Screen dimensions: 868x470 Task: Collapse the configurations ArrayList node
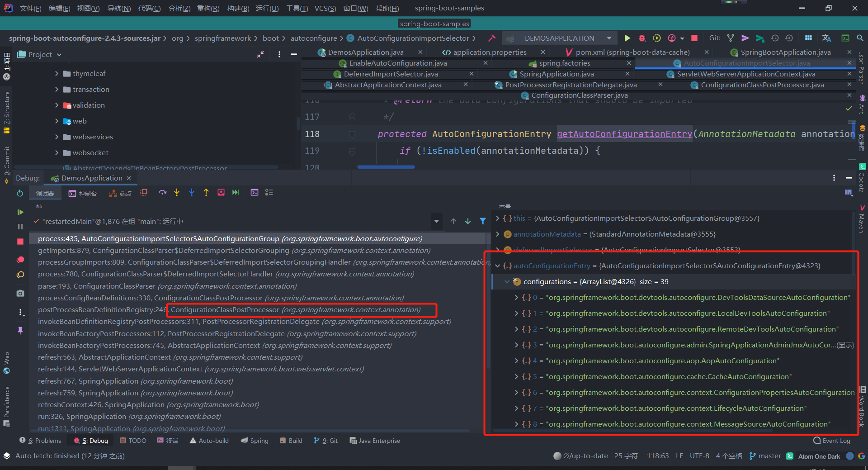(507, 282)
